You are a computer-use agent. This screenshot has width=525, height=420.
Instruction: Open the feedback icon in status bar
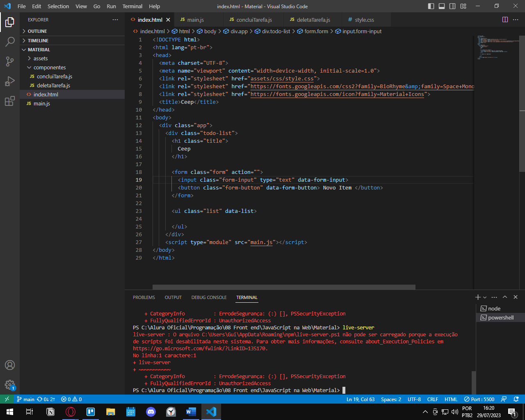pyautogui.click(x=504, y=399)
